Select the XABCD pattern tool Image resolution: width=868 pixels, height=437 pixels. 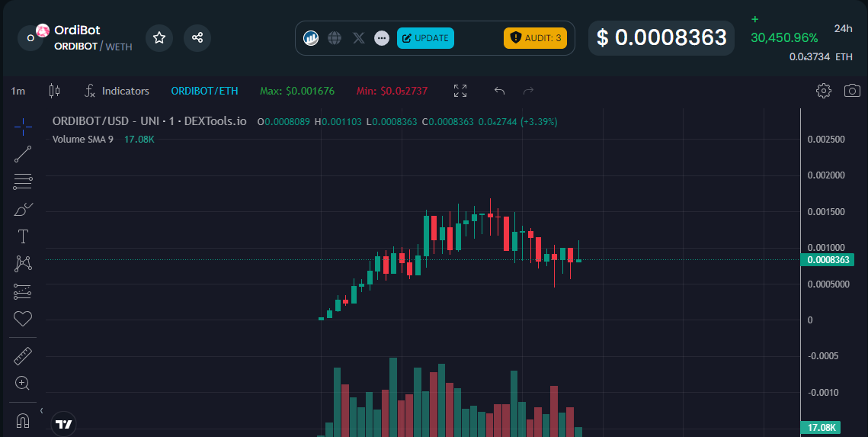point(23,264)
